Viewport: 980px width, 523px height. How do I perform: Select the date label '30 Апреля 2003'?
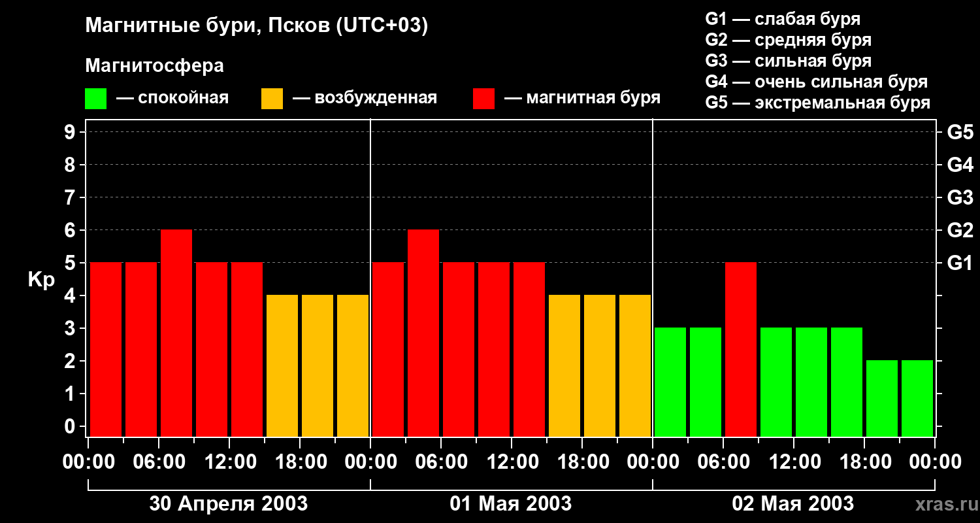tap(229, 503)
